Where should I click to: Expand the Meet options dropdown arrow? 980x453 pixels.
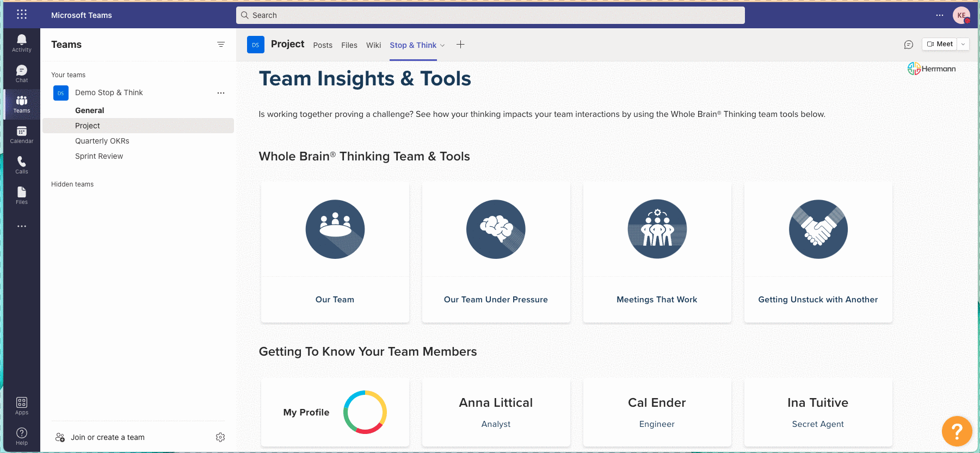(x=963, y=44)
